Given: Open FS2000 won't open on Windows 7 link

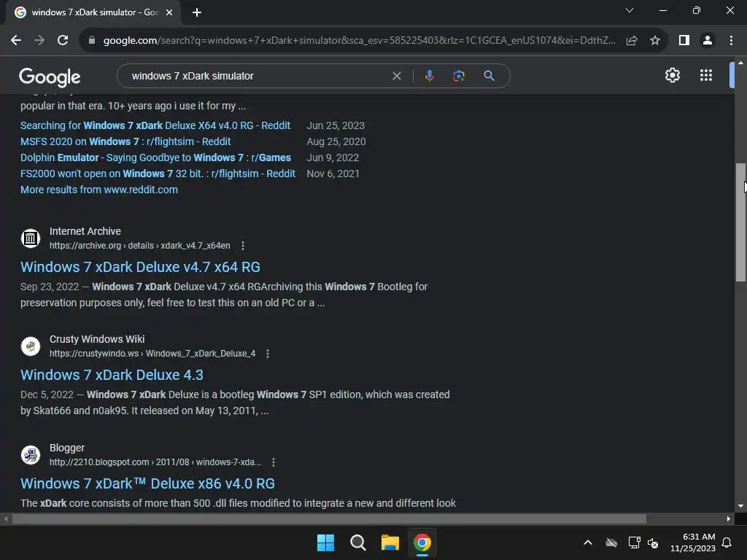Looking at the screenshot, I should 158,174.
